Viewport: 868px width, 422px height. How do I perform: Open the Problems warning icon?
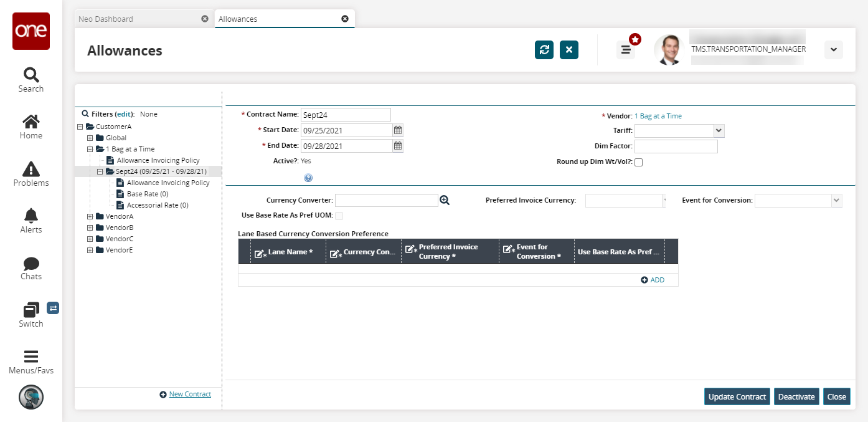tap(31, 169)
